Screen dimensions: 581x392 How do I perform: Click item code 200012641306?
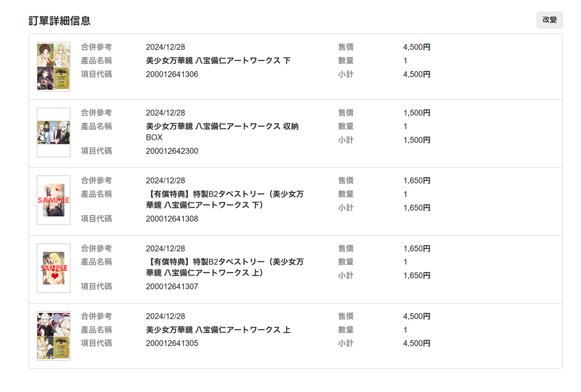[x=172, y=74]
